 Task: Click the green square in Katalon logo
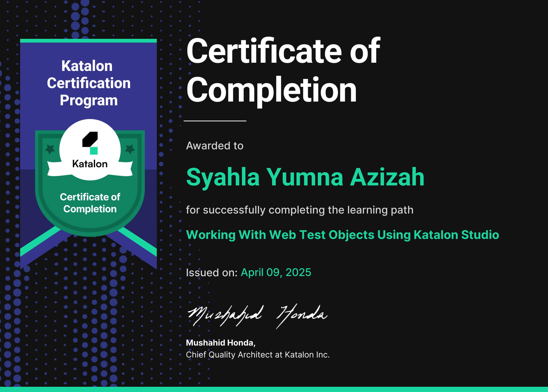click(x=94, y=151)
